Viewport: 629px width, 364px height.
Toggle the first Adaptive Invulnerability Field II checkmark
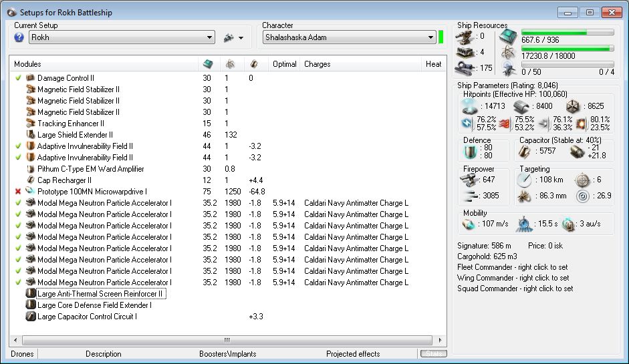pyautogui.click(x=18, y=146)
